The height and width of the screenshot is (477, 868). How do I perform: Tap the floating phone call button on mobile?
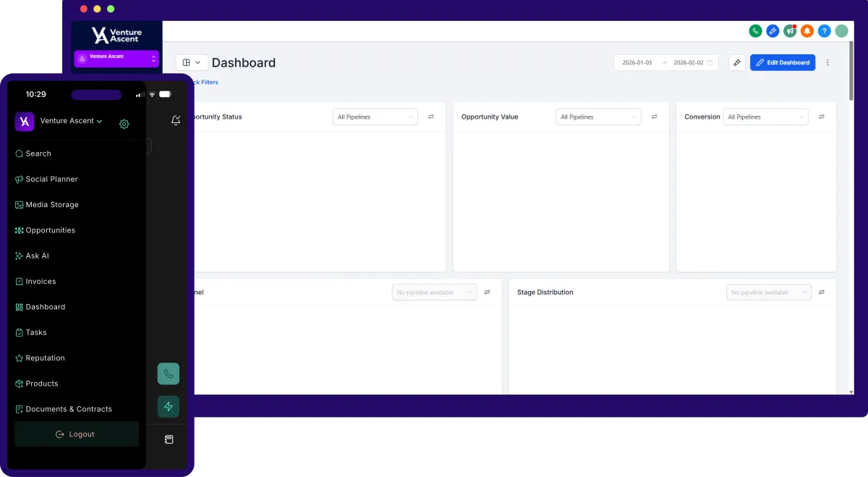169,373
